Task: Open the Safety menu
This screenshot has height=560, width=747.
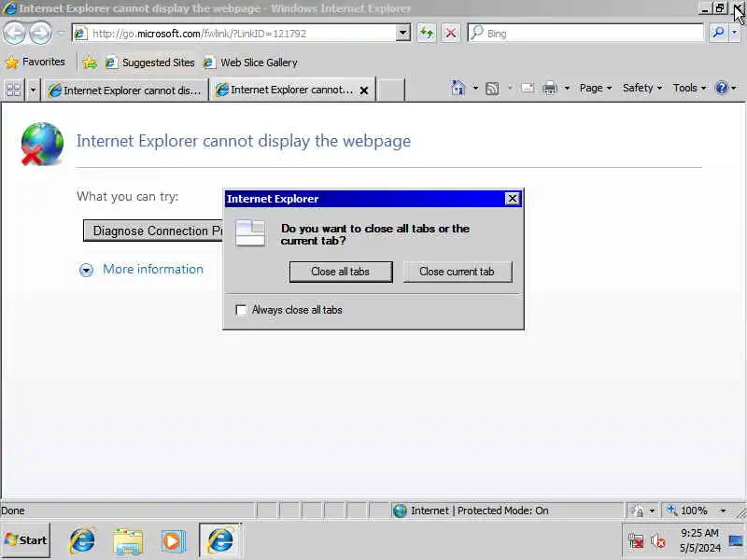Action: tap(642, 88)
